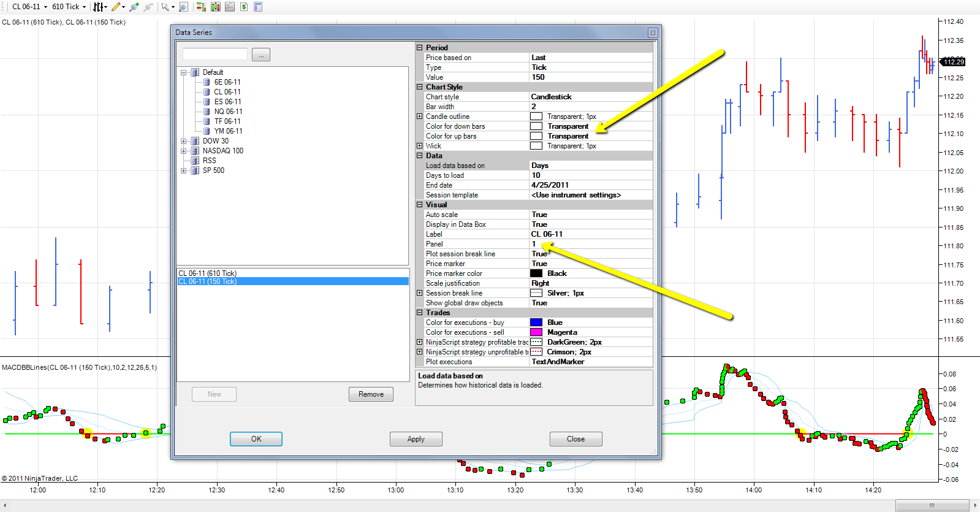Expand the SP 500 instrument list

tap(183, 170)
